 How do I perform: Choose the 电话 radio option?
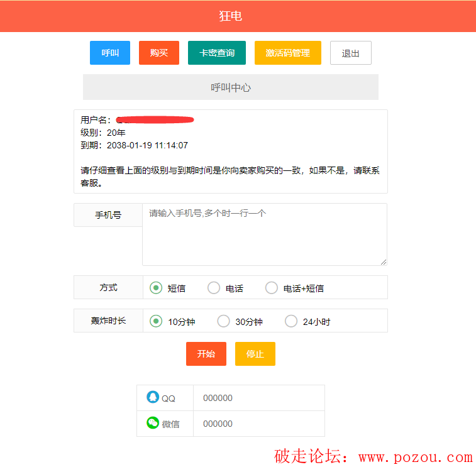(x=214, y=288)
